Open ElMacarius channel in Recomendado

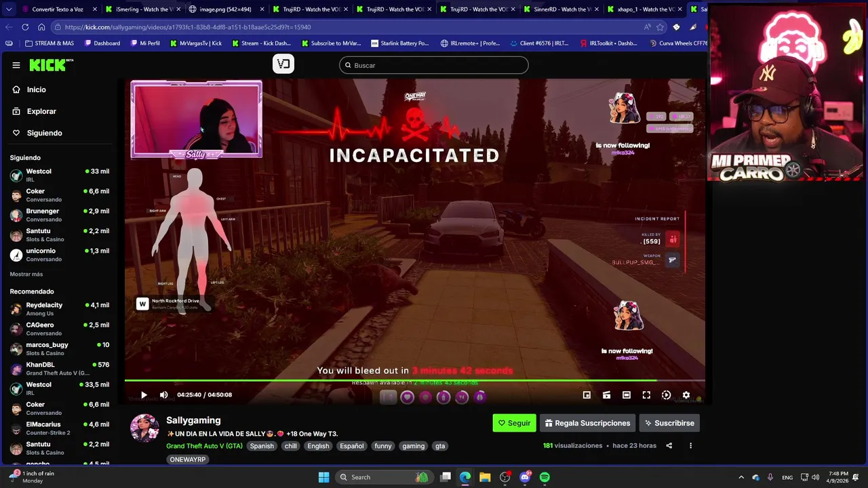(60, 428)
